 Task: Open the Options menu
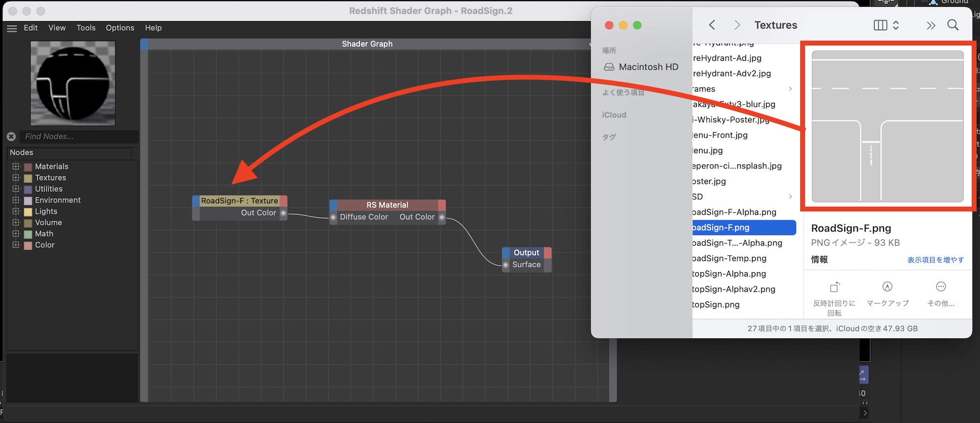point(120,28)
